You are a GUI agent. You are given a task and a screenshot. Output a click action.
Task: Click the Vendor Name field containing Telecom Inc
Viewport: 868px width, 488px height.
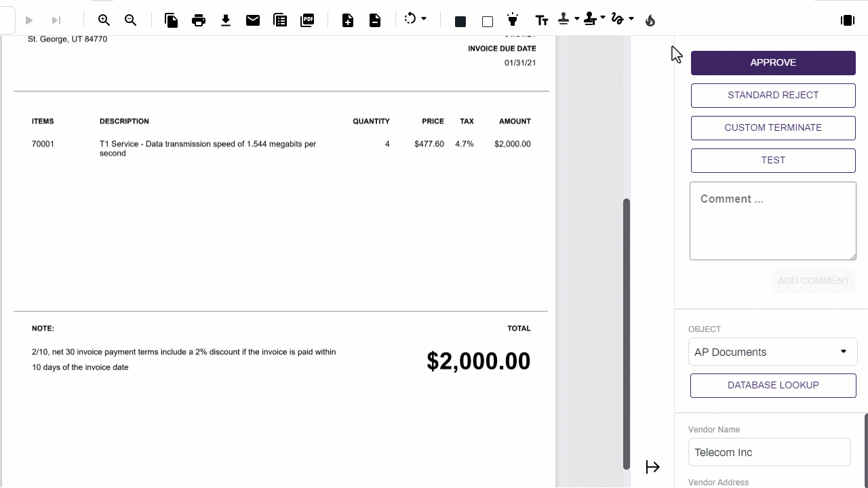point(770,452)
